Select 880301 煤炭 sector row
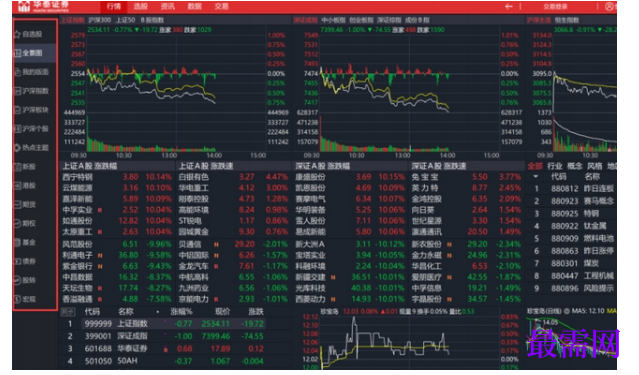 point(572,264)
